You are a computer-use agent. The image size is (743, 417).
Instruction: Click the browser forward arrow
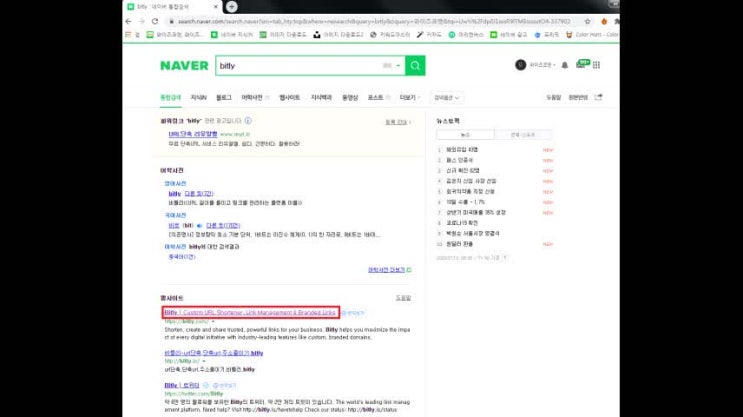(x=141, y=21)
